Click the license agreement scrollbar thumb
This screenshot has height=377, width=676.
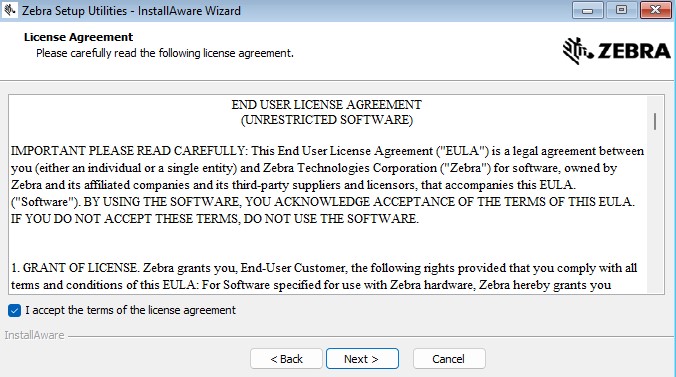pos(655,122)
